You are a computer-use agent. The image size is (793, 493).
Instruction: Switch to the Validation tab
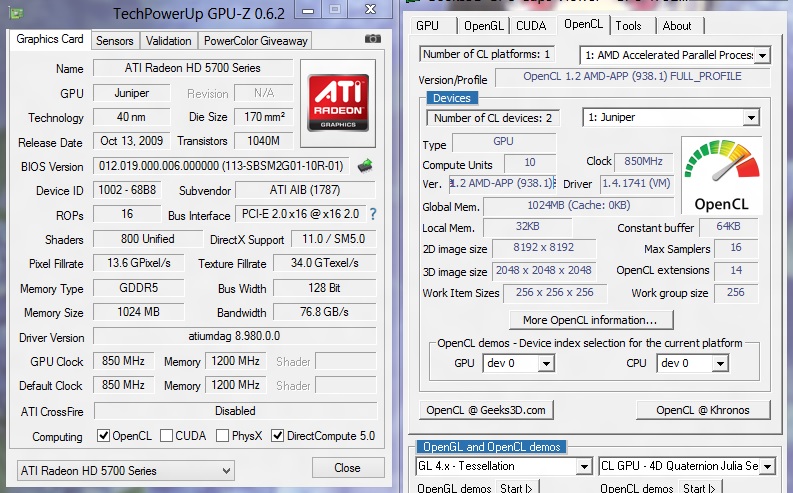pyautogui.click(x=168, y=41)
